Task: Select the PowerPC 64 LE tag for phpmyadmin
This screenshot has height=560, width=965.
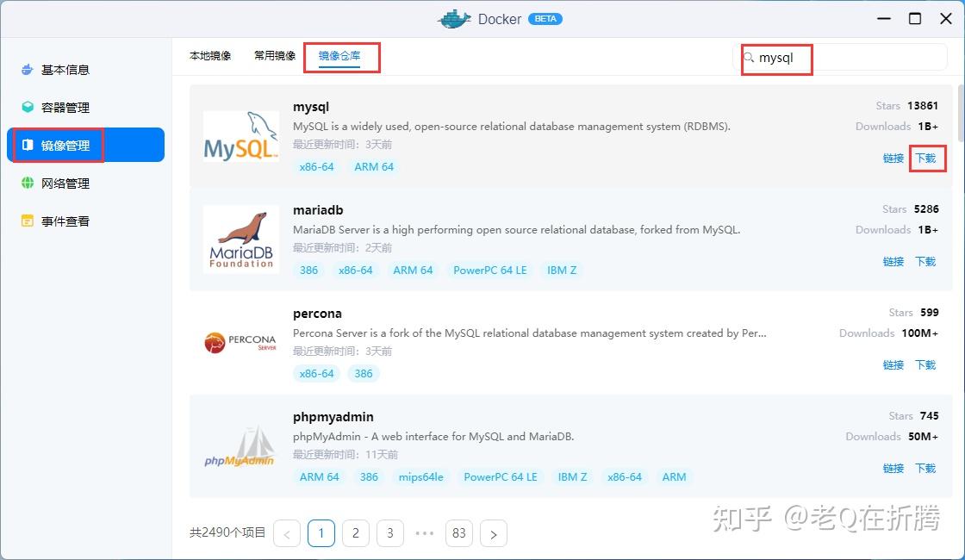Action: pyautogui.click(x=501, y=476)
